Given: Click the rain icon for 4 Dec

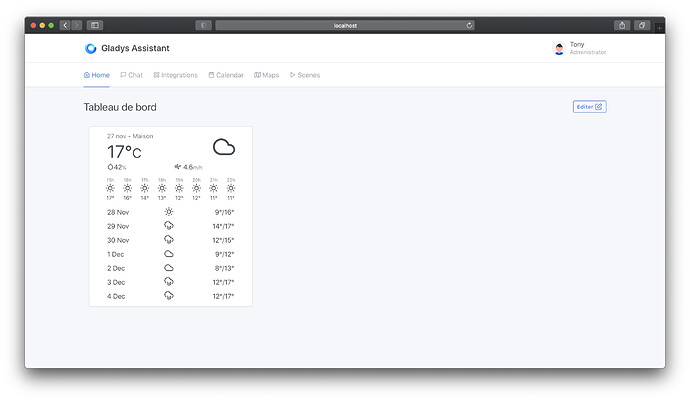Looking at the screenshot, I should tap(169, 296).
